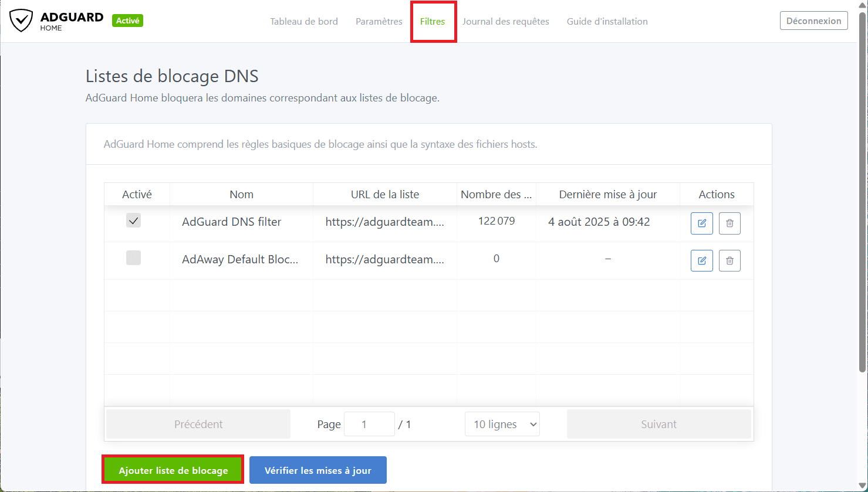Click the Déconnexion button
868x492 pixels.
813,21
